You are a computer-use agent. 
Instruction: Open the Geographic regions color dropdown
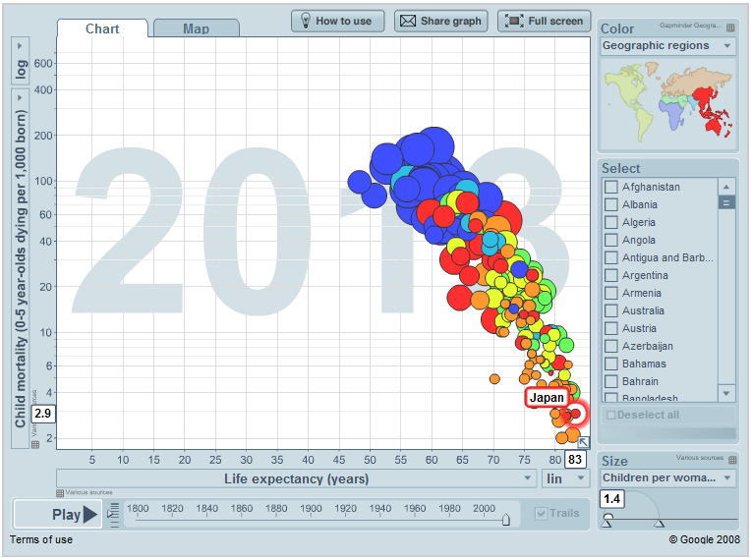[667, 46]
